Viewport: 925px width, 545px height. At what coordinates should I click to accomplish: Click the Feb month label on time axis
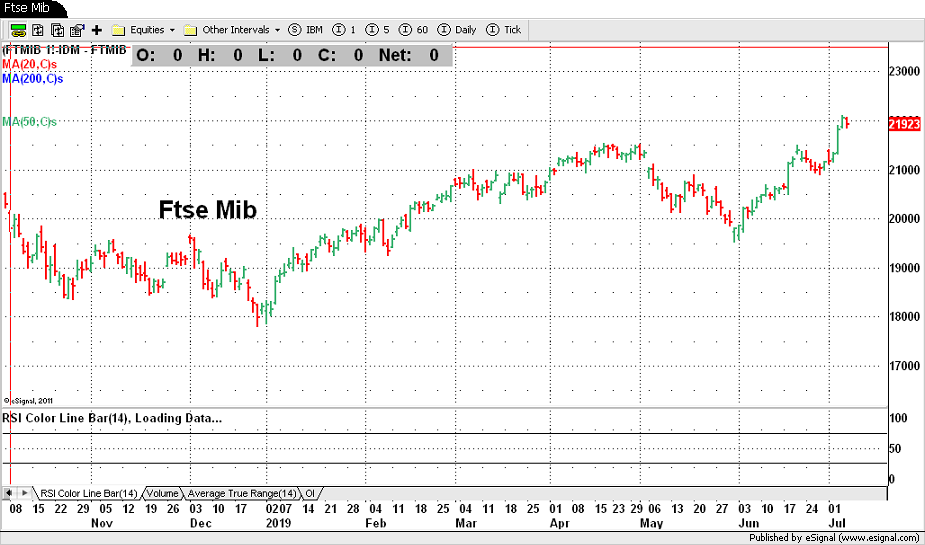pos(375,523)
